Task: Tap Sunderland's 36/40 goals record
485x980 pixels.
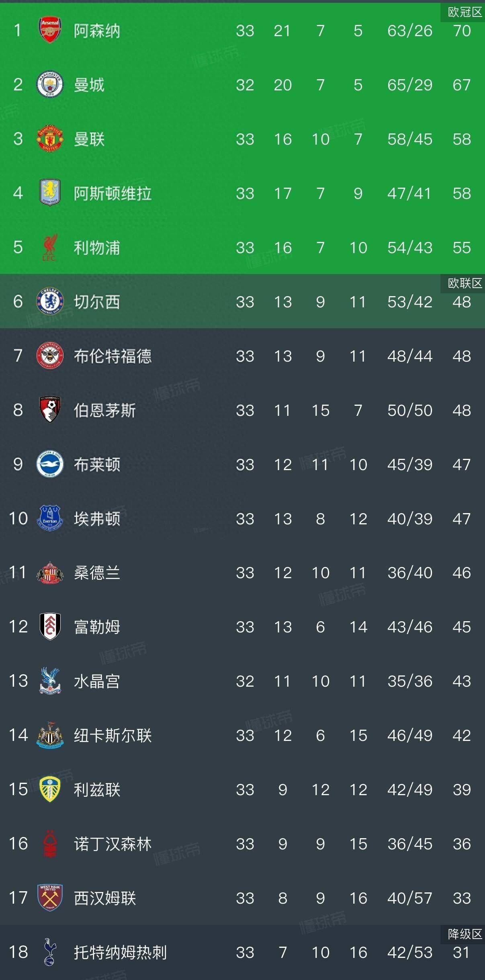Action: [410, 573]
